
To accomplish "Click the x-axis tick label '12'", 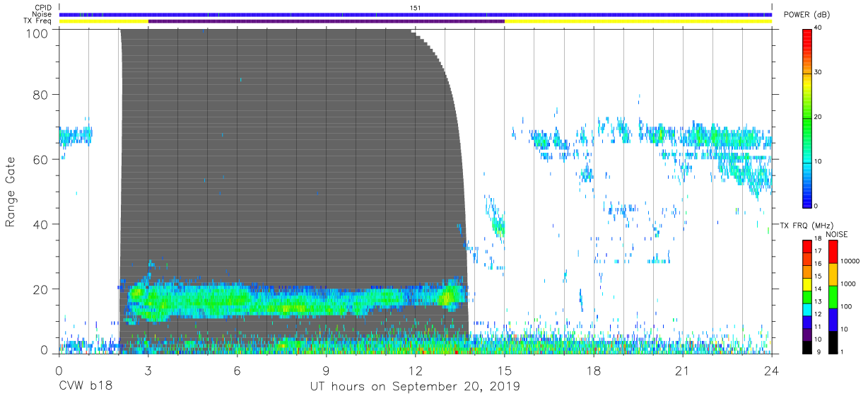I will click(x=415, y=369).
